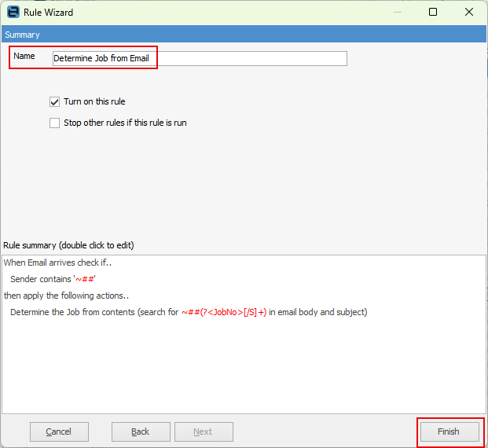Finish the rule wizard

449,431
